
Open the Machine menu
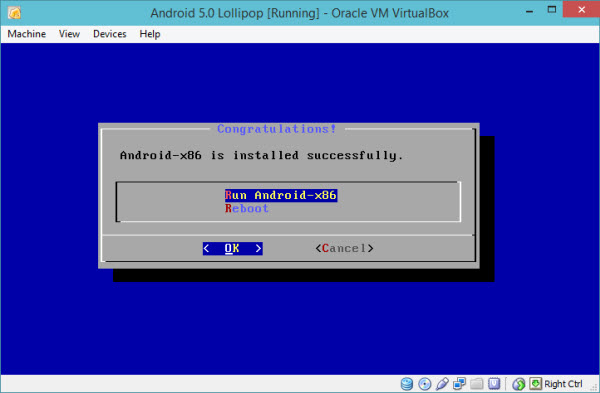pos(26,34)
